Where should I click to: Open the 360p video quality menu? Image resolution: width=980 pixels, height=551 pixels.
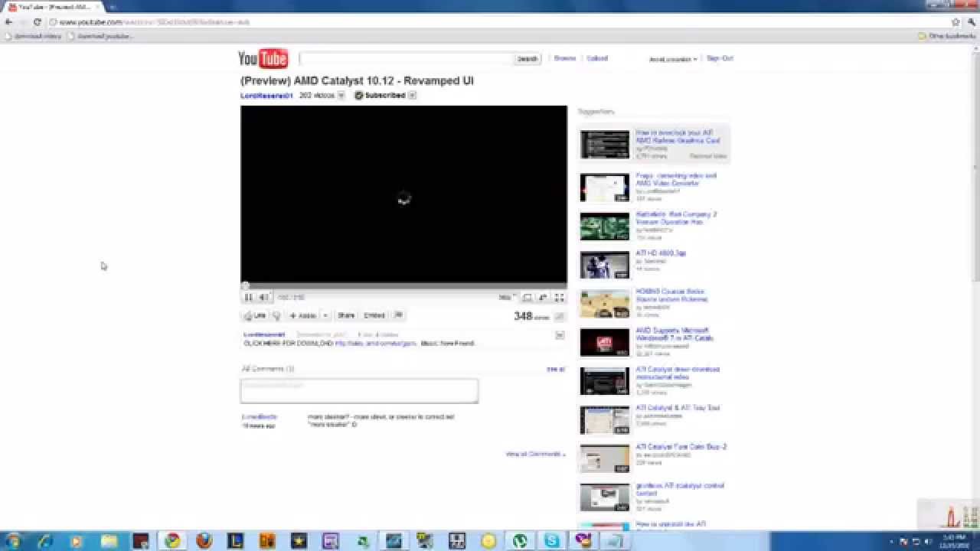pos(507,297)
